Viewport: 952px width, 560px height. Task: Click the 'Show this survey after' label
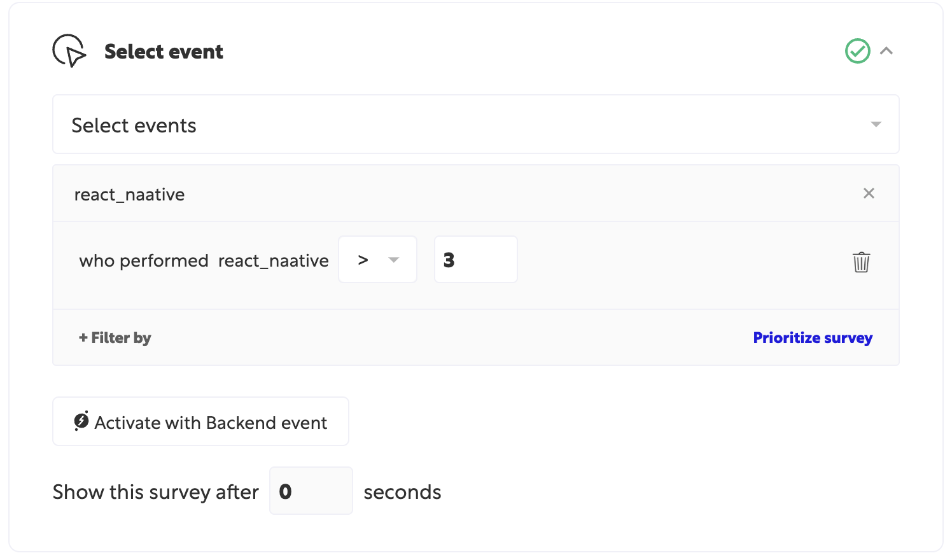[156, 492]
